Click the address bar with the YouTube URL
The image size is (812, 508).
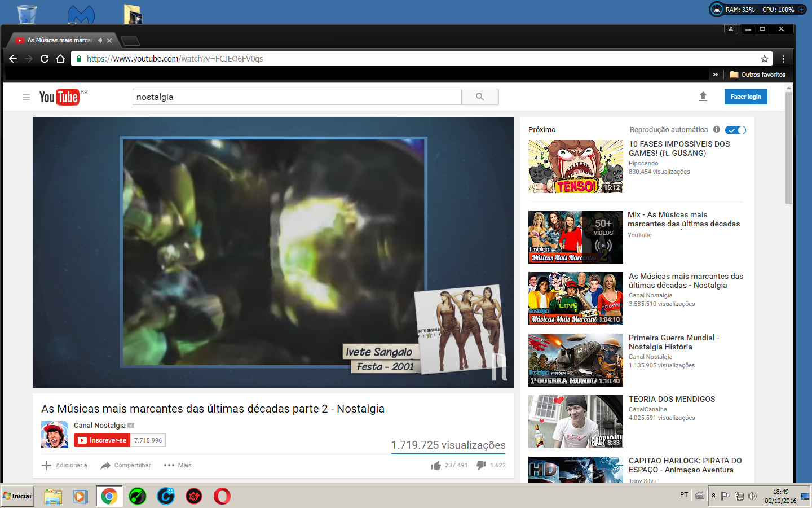coord(422,59)
